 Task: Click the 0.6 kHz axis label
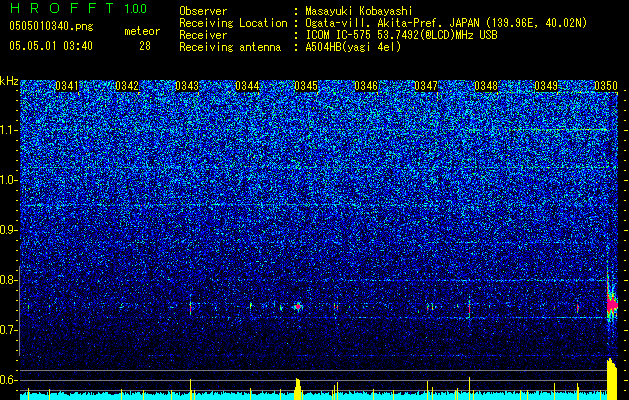[9, 380]
